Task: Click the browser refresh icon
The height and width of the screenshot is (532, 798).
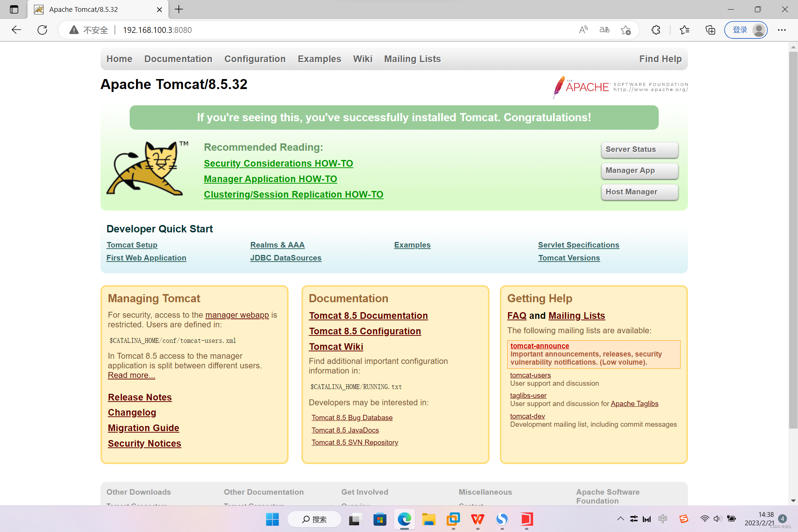Action: [42, 30]
